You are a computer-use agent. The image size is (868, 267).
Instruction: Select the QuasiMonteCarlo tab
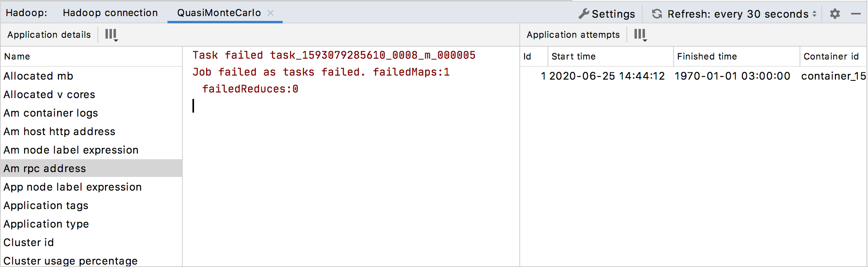point(219,13)
